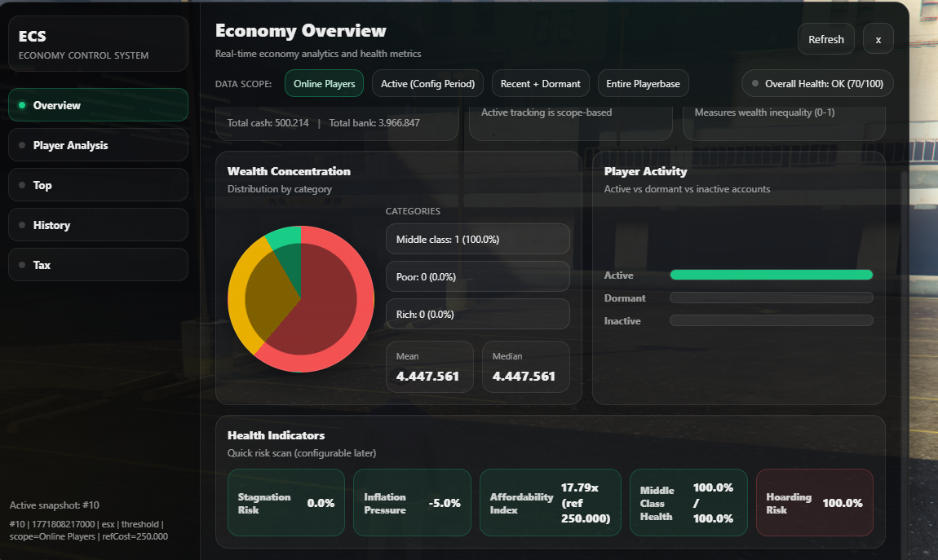The height and width of the screenshot is (560, 938).
Task: Click the Middle class: 1 (100.0%) category
Action: [x=477, y=239]
